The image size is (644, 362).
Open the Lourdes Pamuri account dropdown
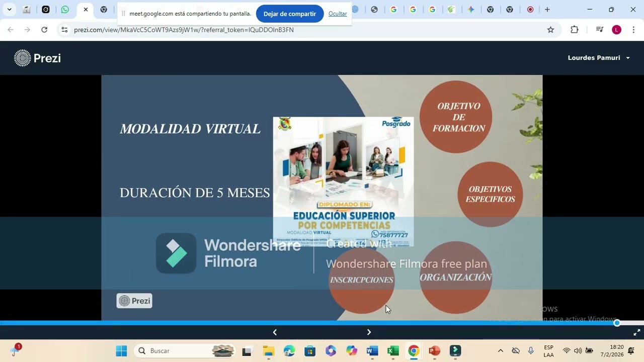599,58
